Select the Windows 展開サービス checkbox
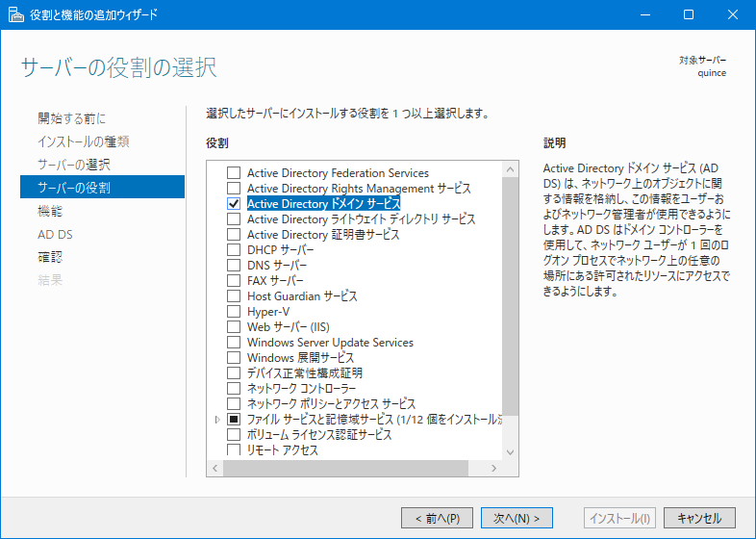Screen dimensions: 756x539 [234, 358]
